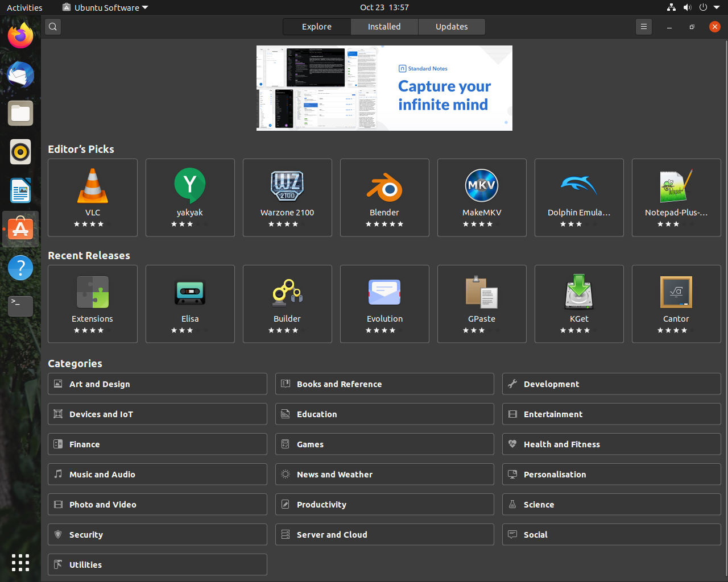
Task: Open the Warzone 2100 app tile
Action: pyautogui.click(x=287, y=198)
